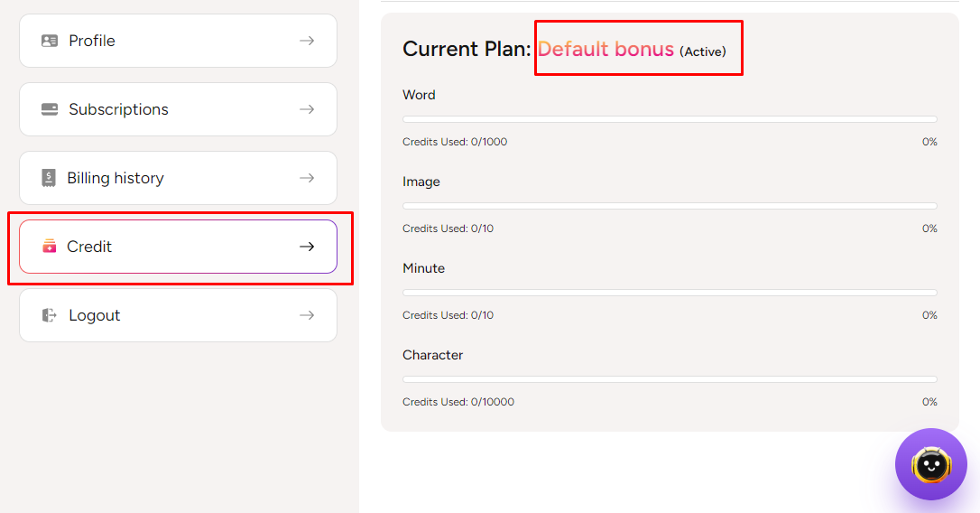Click the Character credits progress bar
The height and width of the screenshot is (513, 980).
point(670,379)
